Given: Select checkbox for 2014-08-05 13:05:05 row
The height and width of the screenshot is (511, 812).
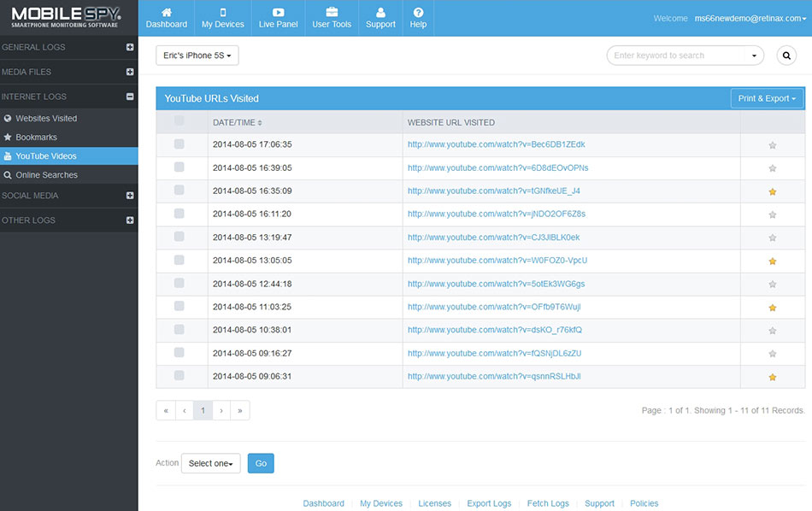Looking at the screenshot, I should point(179,260).
